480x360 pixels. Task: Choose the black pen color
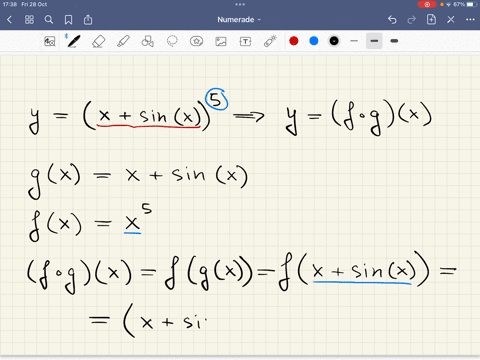(334, 41)
